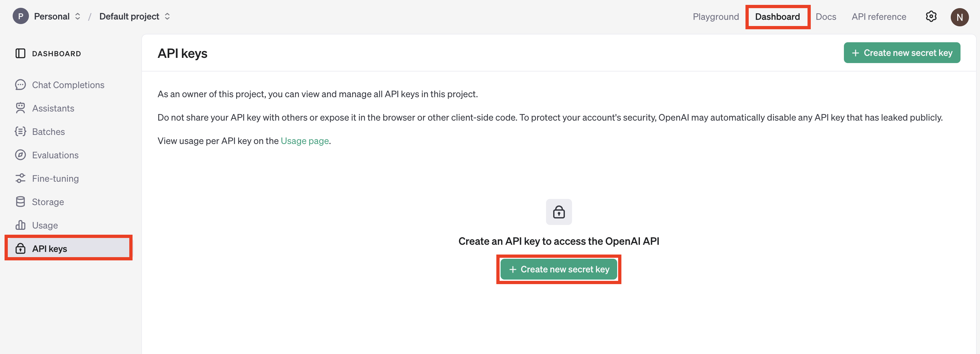Open the Docs tab
This screenshot has width=980, height=354.
pyautogui.click(x=825, y=17)
